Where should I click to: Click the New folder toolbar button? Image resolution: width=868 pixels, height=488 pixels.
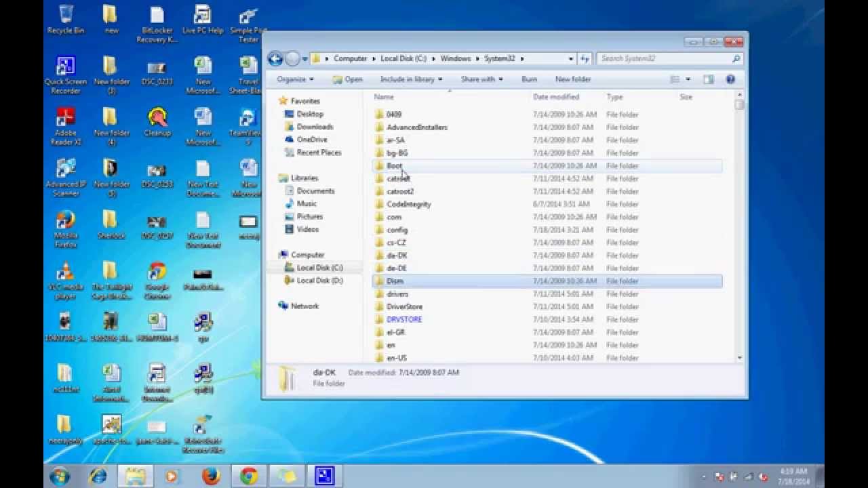(x=573, y=79)
